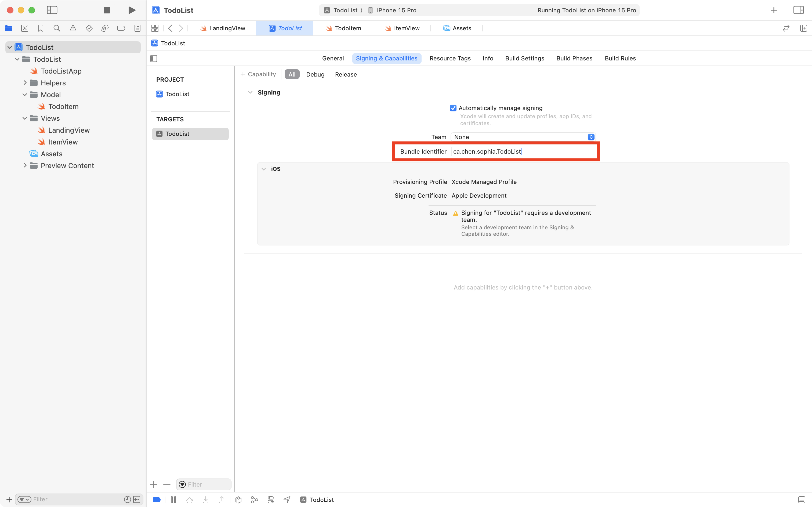Open the Team dropdown
The height and width of the screenshot is (507, 812).
pos(523,137)
